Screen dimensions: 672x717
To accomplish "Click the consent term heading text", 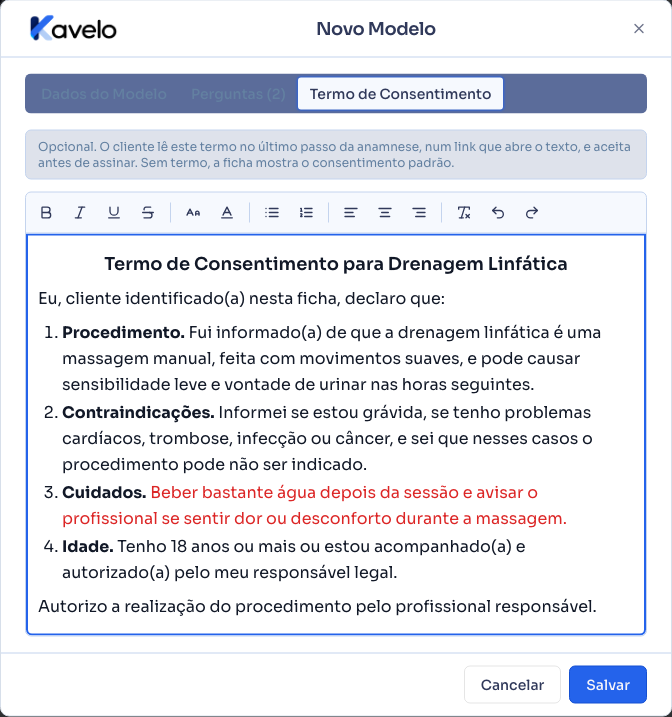I will 336,264.
